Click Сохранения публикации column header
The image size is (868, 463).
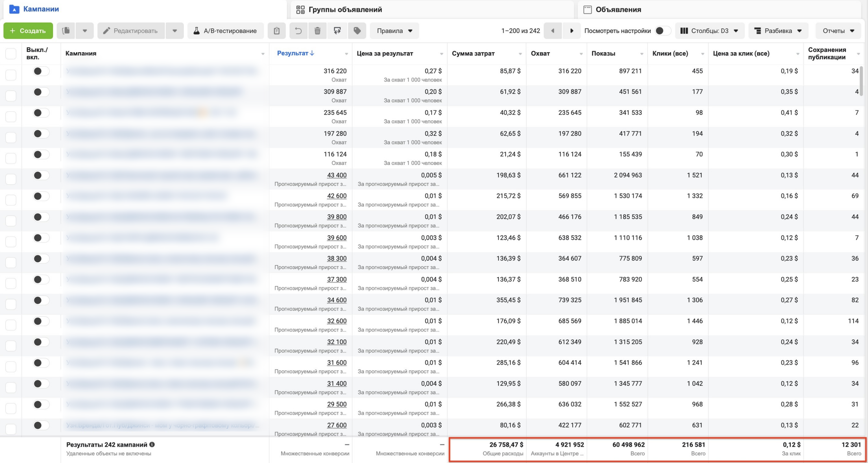(827, 53)
